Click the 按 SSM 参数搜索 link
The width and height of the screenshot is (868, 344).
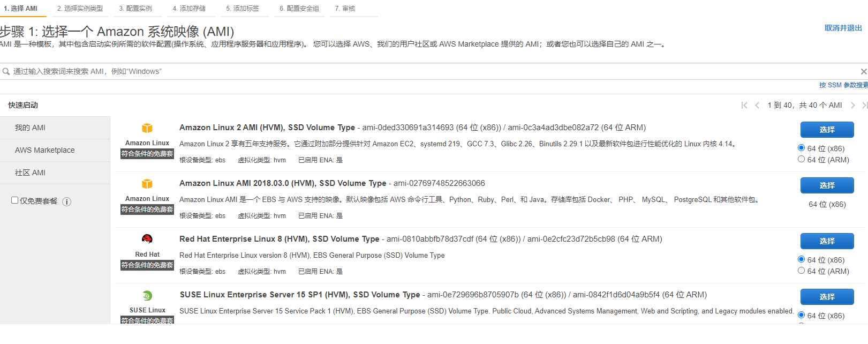(x=843, y=85)
